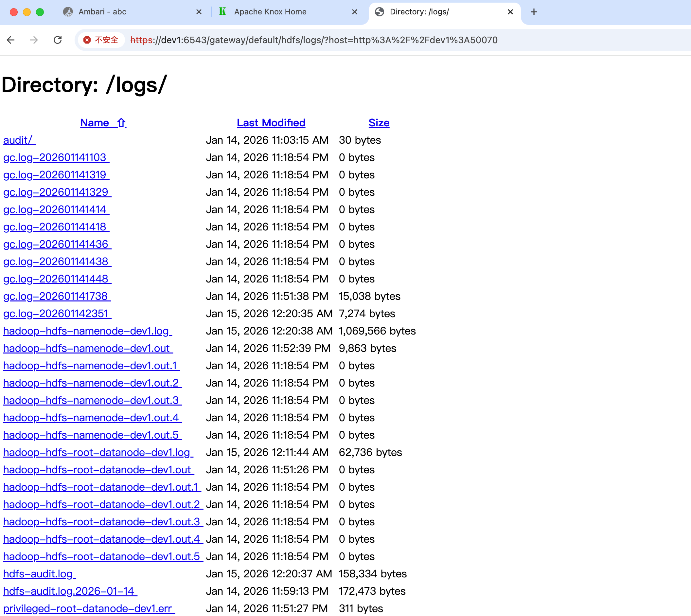Click the Apache Knox favicon

tap(222, 11)
